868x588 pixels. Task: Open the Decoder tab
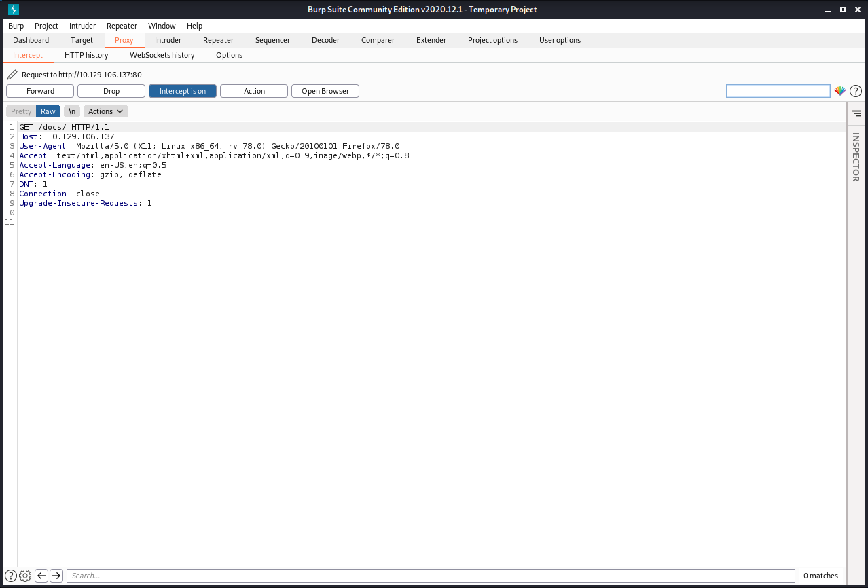point(325,40)
